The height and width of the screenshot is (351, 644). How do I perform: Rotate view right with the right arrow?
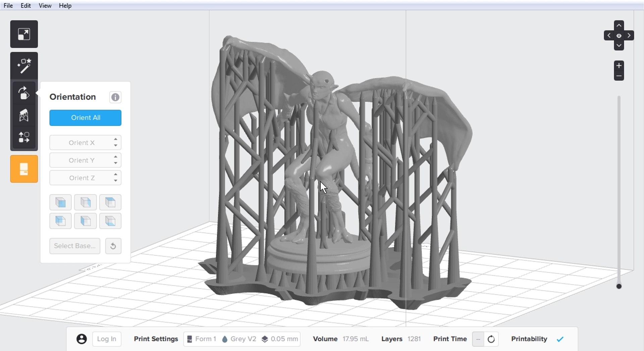tap(629, 36)
